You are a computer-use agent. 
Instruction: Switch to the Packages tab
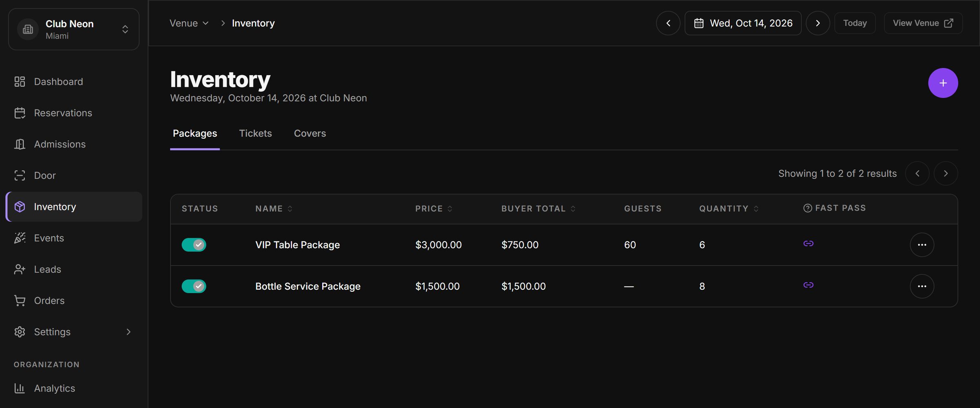click(195, 133)
